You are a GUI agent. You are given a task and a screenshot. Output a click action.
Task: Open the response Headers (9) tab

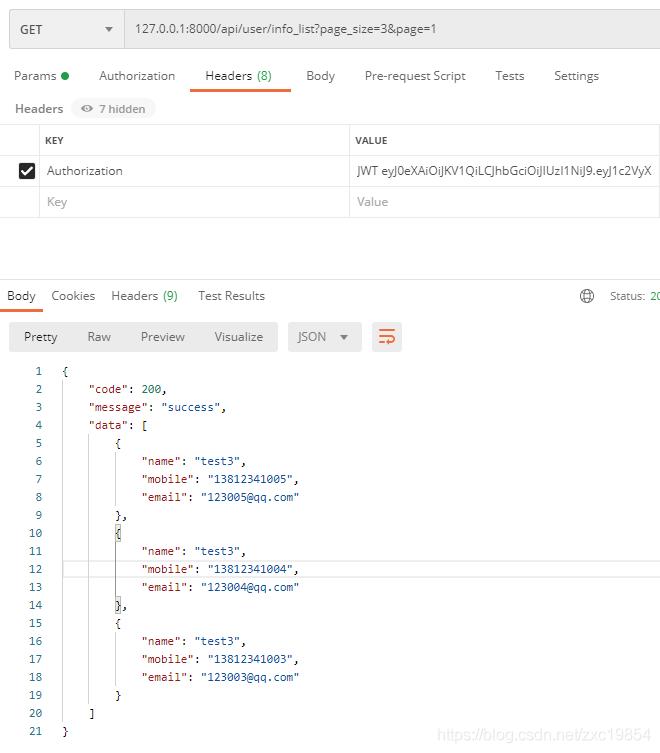tap(145, 296)
